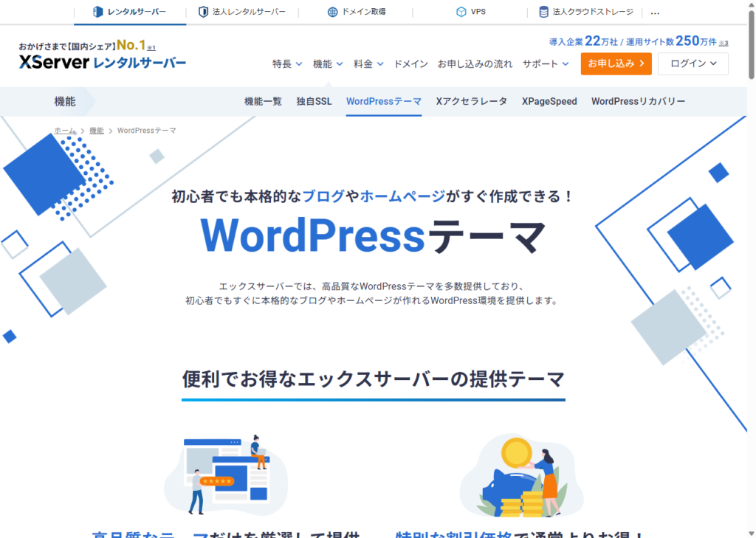Select WordPressテーマ sub navigation item
Screen dimensions: 756x538
coord(384,101)
